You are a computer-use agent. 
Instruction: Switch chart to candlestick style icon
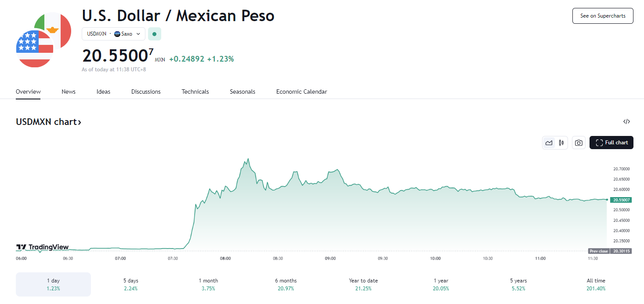pyautogui.click(x=561, y=143)
